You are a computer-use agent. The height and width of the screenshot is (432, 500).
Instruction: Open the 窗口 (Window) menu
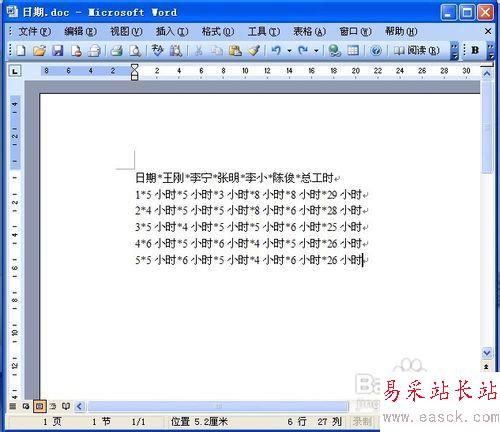(x=355, y=31)
